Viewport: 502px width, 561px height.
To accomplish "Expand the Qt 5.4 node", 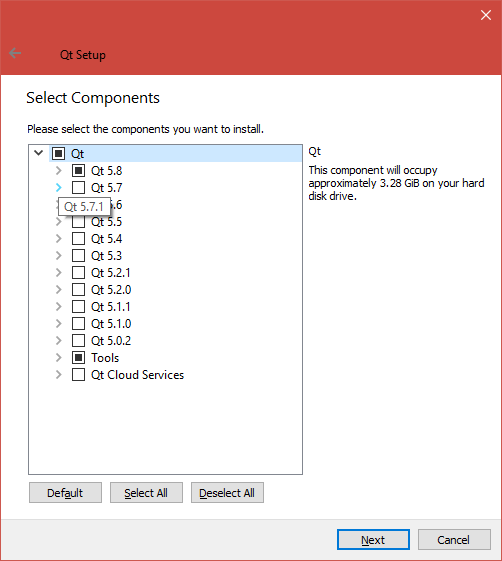I will click(59, 239).
